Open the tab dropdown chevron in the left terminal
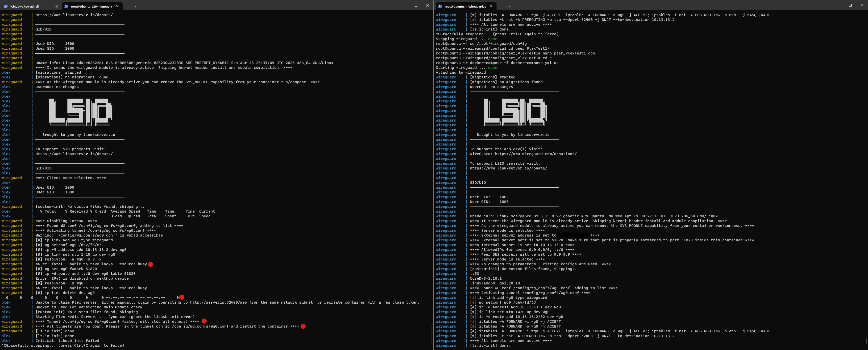The image size is (868, 350). click(136, 6)
